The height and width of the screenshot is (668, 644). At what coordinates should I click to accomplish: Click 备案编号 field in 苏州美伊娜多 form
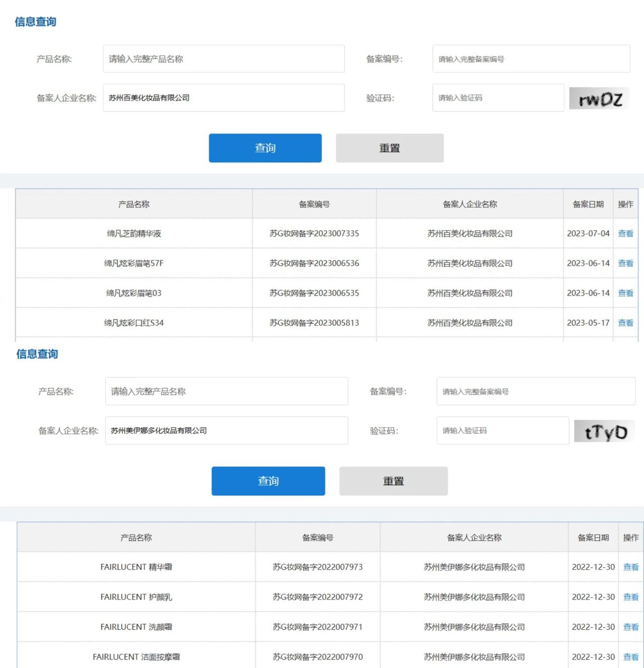[x=535, y=391]
